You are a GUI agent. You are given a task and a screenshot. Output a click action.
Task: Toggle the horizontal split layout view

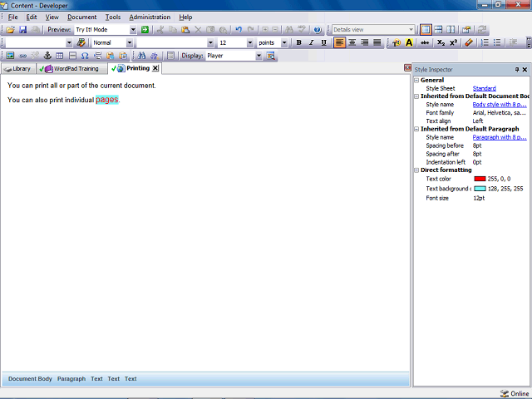(x=438, y=30)
